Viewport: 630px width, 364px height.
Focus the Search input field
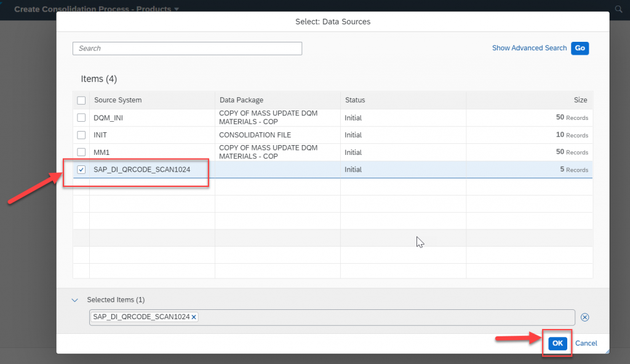pyautogui.click(x=187, y=49)
